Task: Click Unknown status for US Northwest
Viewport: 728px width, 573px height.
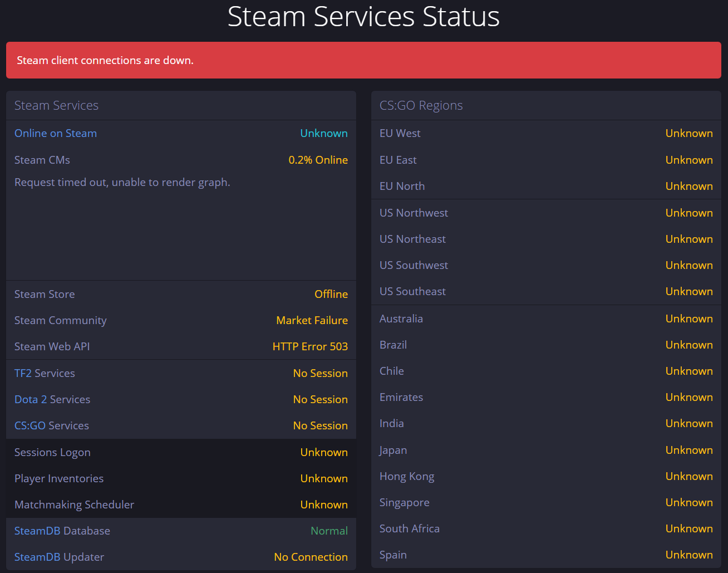Action: point(689,213)
